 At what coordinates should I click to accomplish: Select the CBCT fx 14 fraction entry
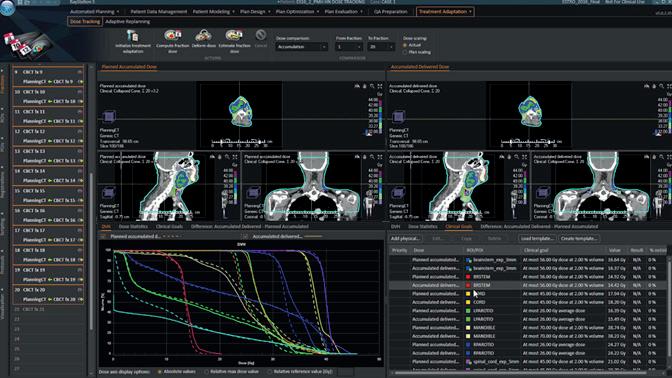click(48, 171)
